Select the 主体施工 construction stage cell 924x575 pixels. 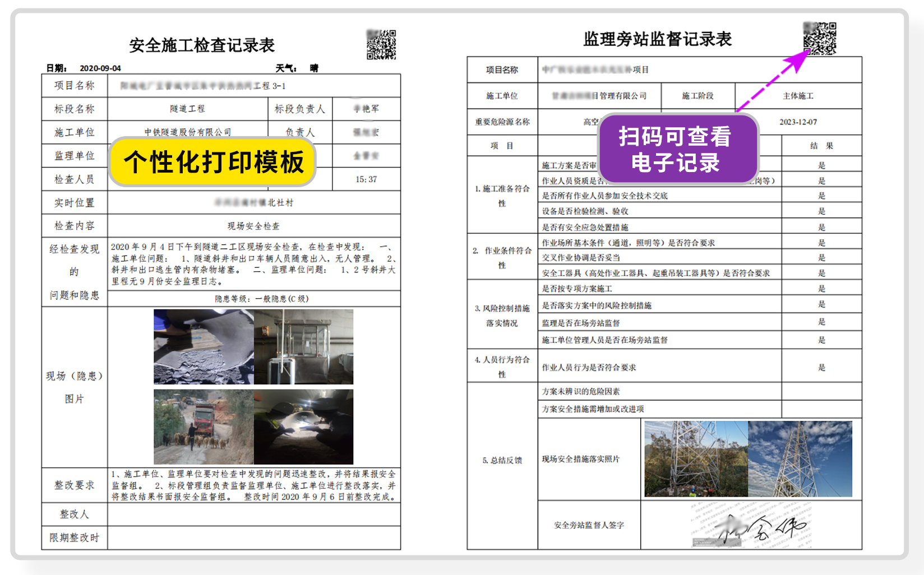pos(798,96)
